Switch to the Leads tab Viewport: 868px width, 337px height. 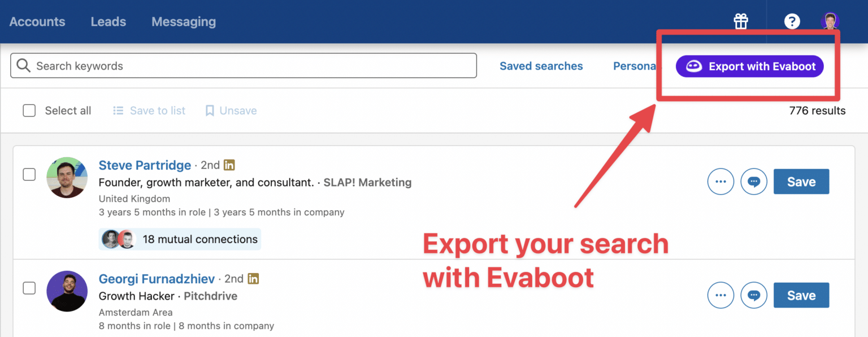108,21
